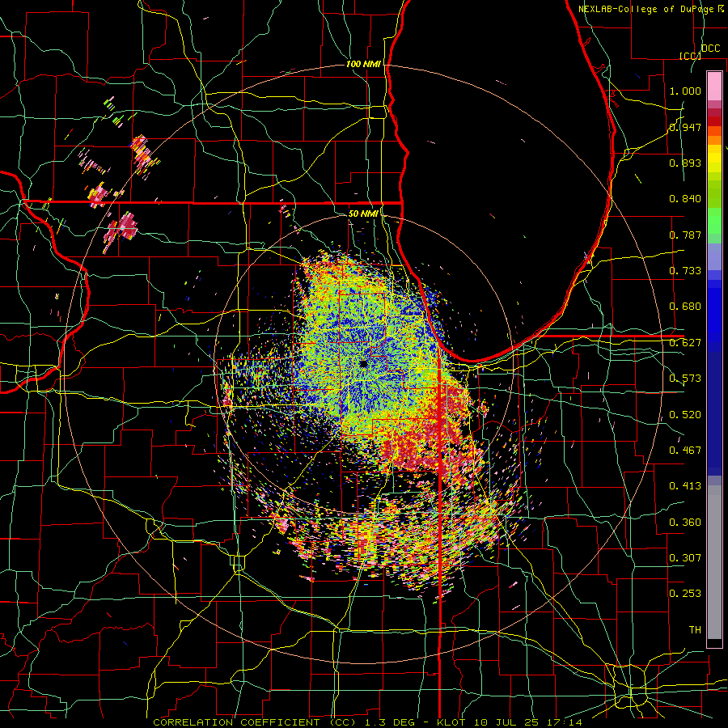Select the 0.467 scale value

point(685,451)
